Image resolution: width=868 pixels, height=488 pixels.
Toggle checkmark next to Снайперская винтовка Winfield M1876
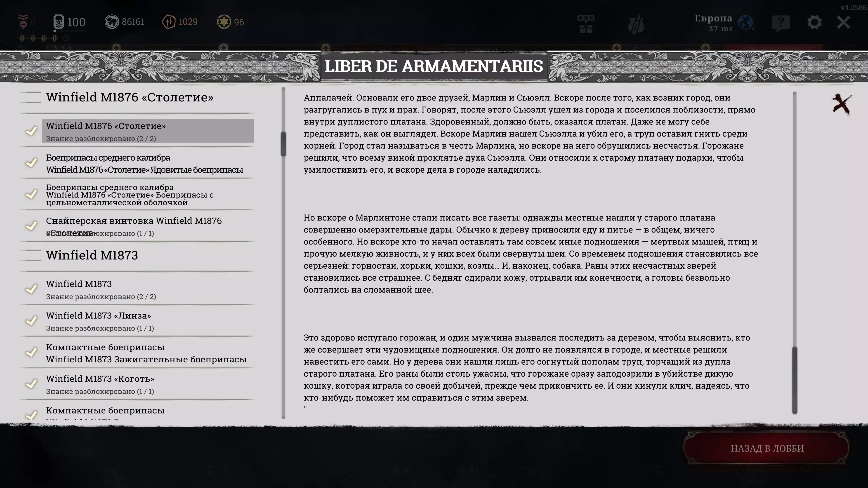click(32, 225)
